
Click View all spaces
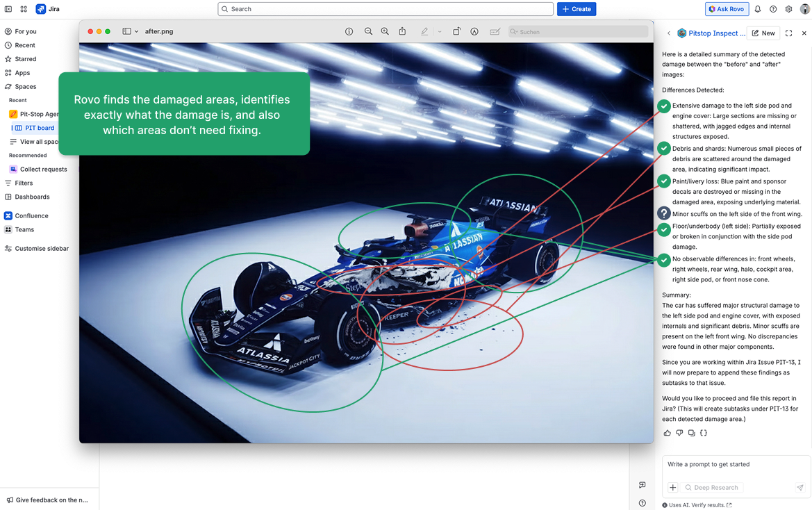[39, 141]
